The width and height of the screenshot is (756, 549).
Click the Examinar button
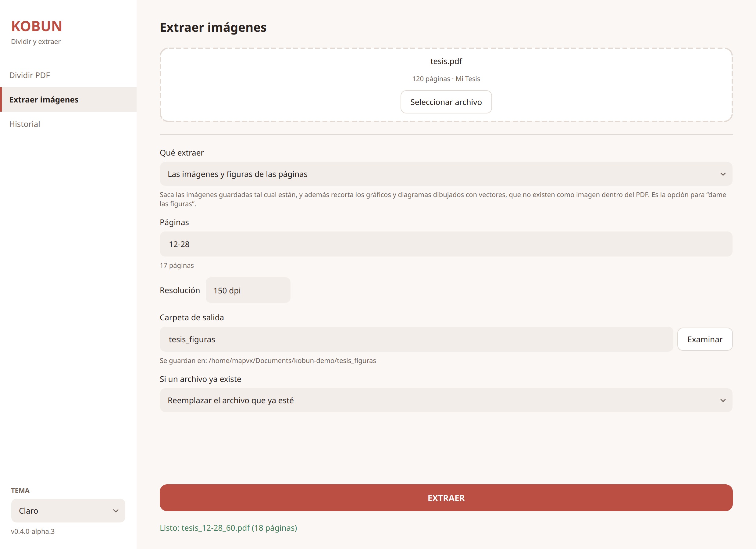705,339
